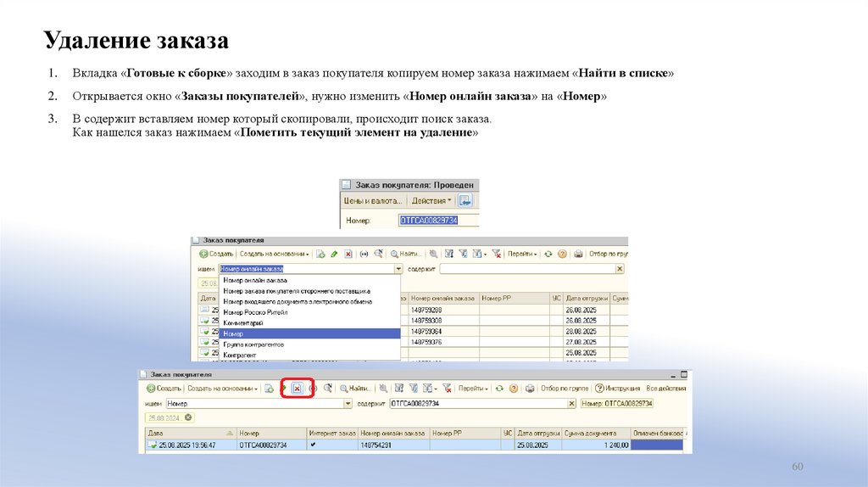Click printer icon in bottom window toolbar
This screenshot has width=868, height=487.
[x=529, y=389]
